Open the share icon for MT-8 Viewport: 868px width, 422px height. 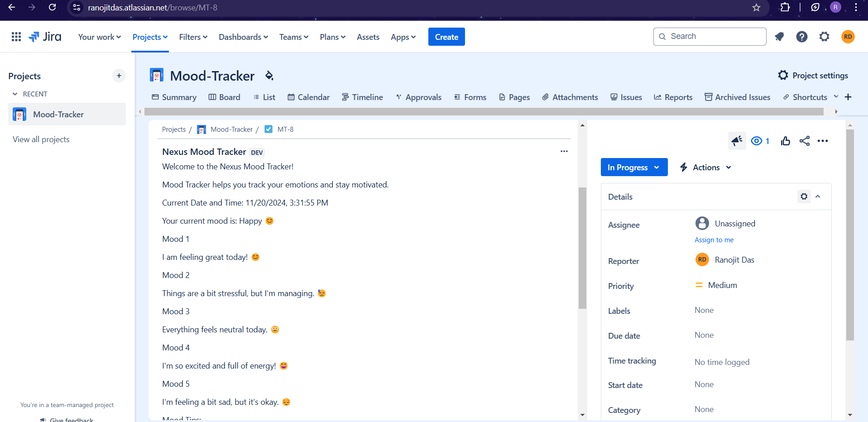click(x=805, y=141)
